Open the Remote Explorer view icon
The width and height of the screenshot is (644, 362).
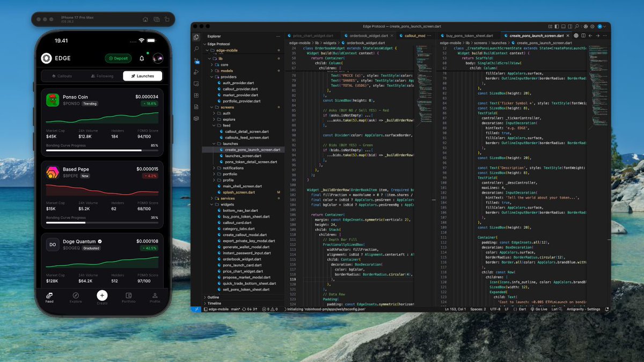point(196,85)
